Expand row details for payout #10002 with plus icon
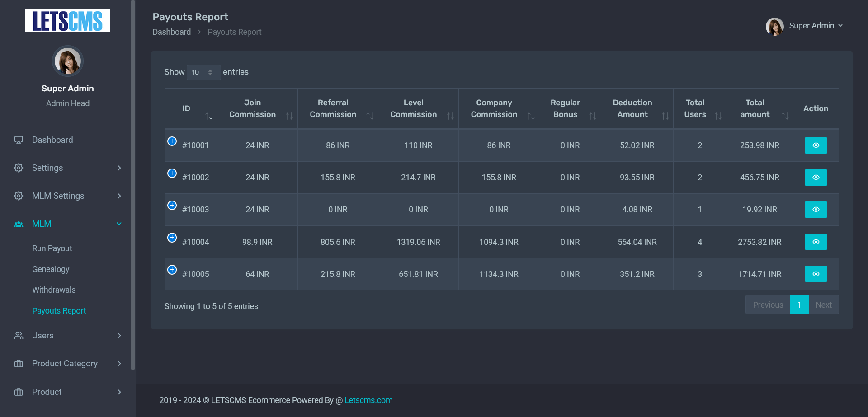The width and height of the screenshot is (868, 417). coord(172,173)
